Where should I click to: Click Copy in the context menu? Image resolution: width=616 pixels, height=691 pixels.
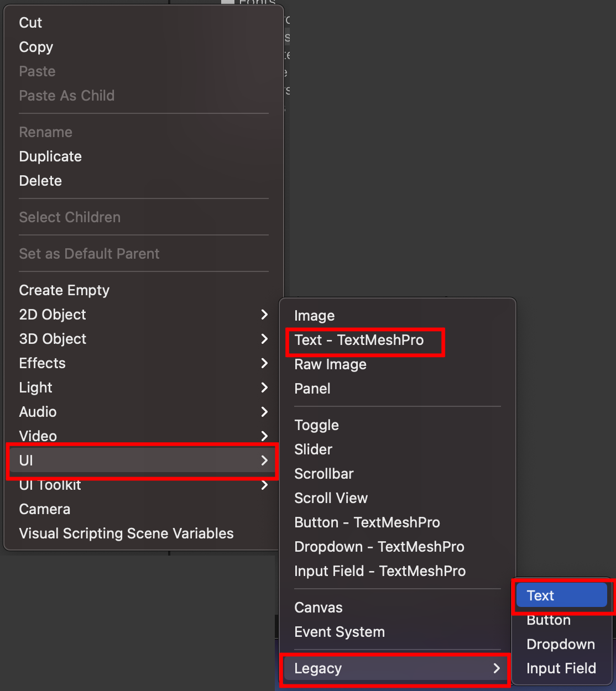[x=36, y=47]
